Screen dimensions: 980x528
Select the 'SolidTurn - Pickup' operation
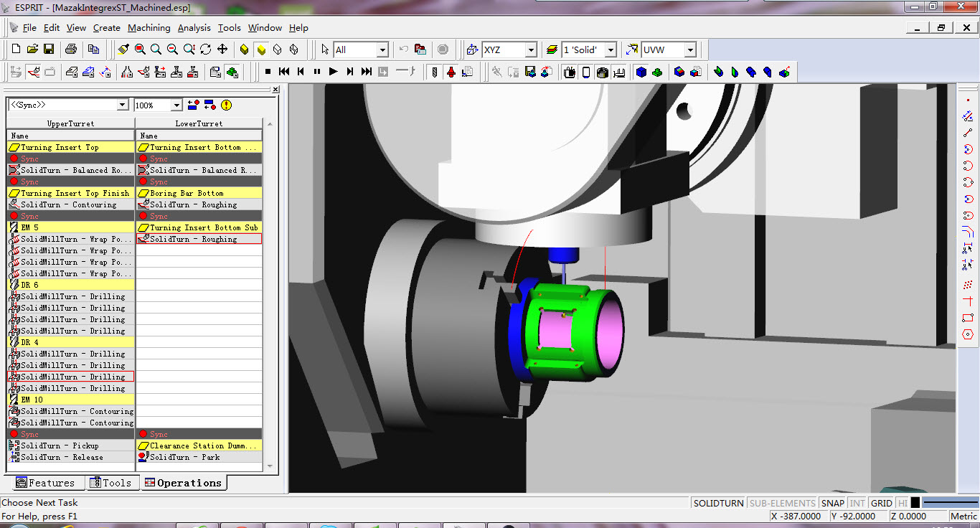(x=70, y=445)
